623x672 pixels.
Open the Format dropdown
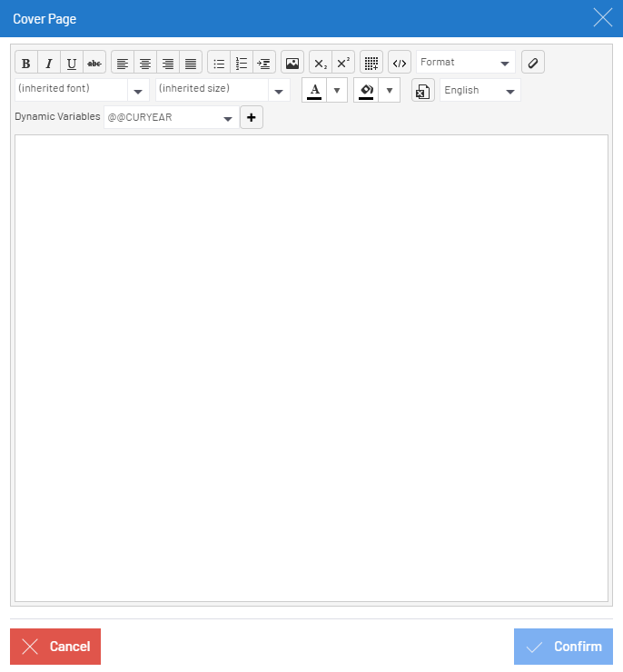tap(465, 63)
